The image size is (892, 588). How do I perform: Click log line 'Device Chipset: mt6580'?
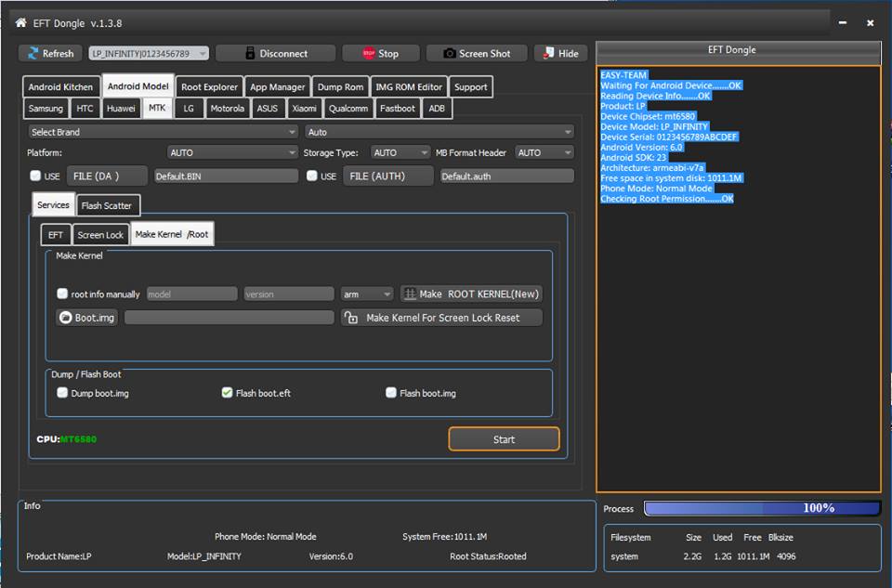point(648,116)
